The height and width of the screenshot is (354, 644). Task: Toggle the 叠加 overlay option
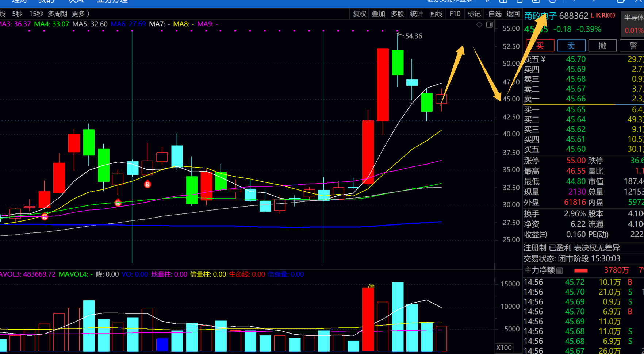coord(378,14)
